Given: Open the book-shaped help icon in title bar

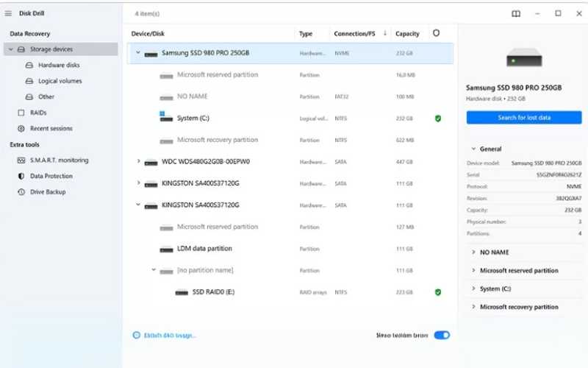Looking at the screenshot, I should pyautogui.click(x=516, y=14).
